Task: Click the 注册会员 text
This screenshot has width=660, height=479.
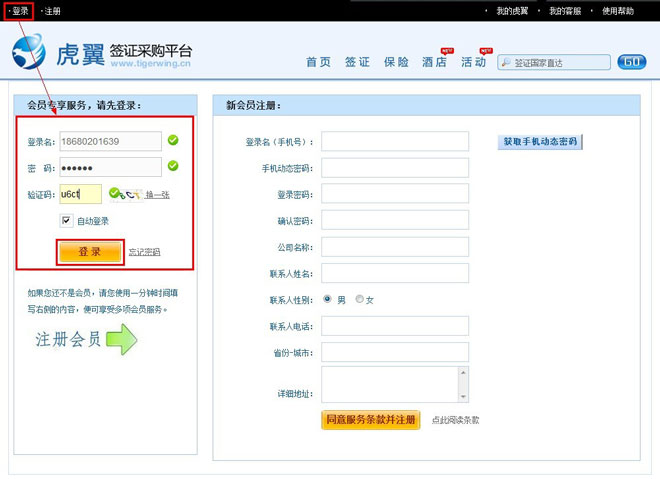Action: (x=68, y=339)
